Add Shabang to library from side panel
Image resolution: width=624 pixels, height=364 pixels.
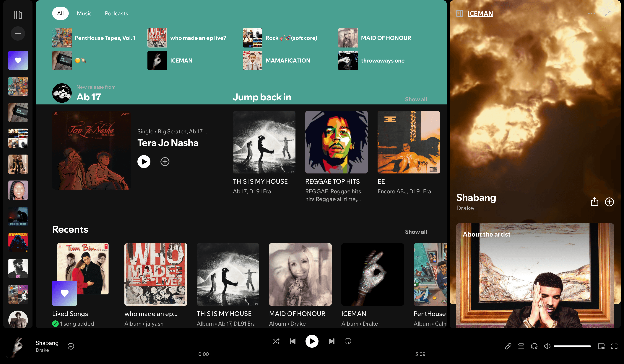click(x=609, y=202)
